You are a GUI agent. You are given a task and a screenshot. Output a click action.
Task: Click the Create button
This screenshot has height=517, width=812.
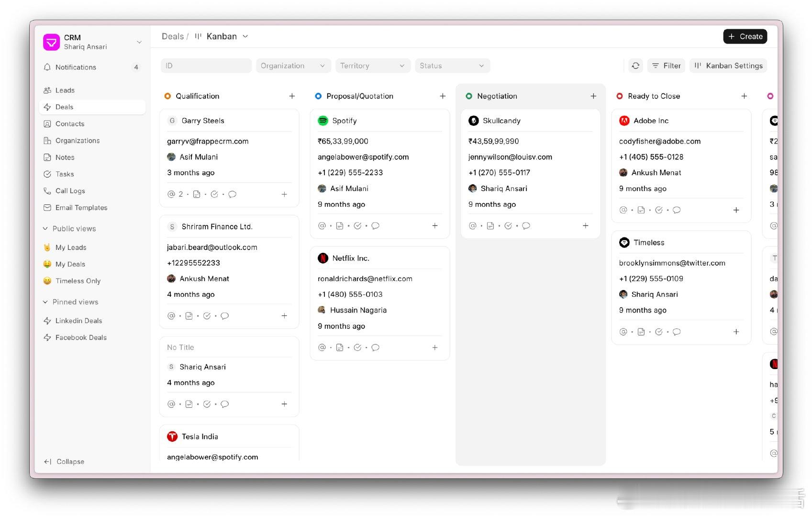point(745,36)
